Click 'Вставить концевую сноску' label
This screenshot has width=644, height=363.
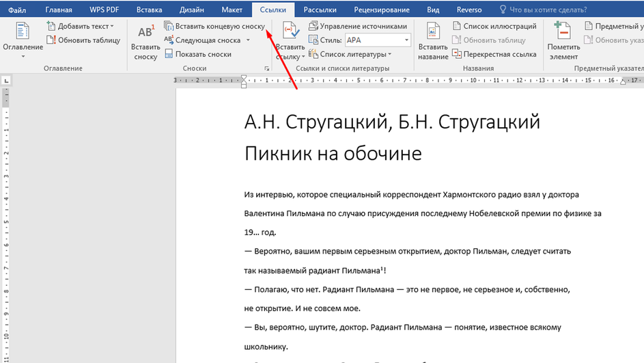pos(220,26)
